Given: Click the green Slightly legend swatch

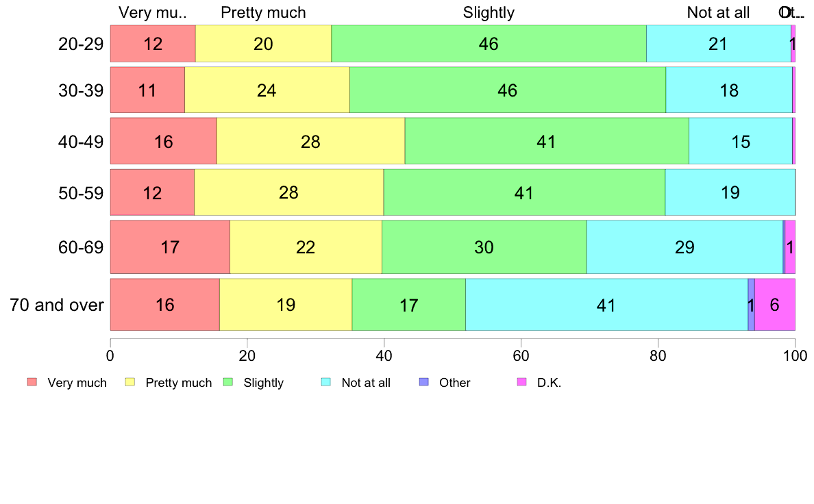Looking at the screenshot, I should [227, 382].
